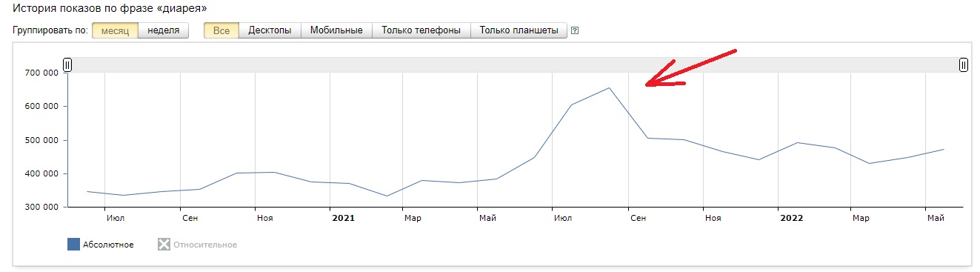Click the Сен label after the peak
Screen dimensions: 980x272
pyautogui.click(x=638, y=218)
